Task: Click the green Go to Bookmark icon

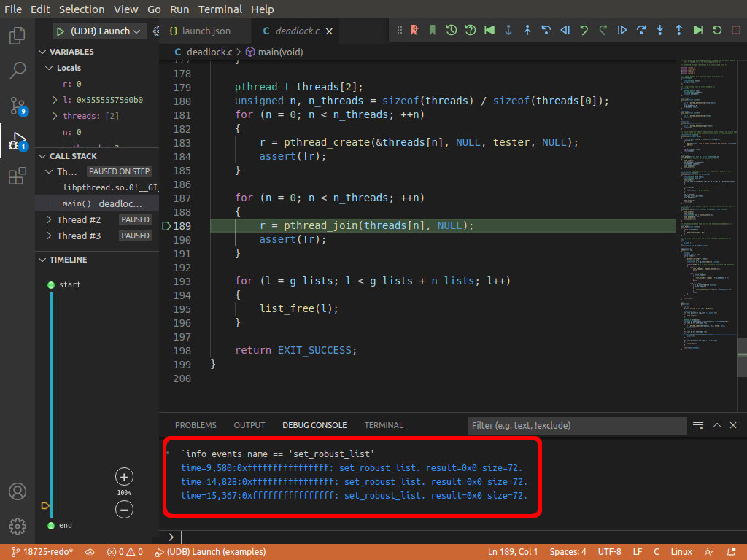Action: point(433,30)
